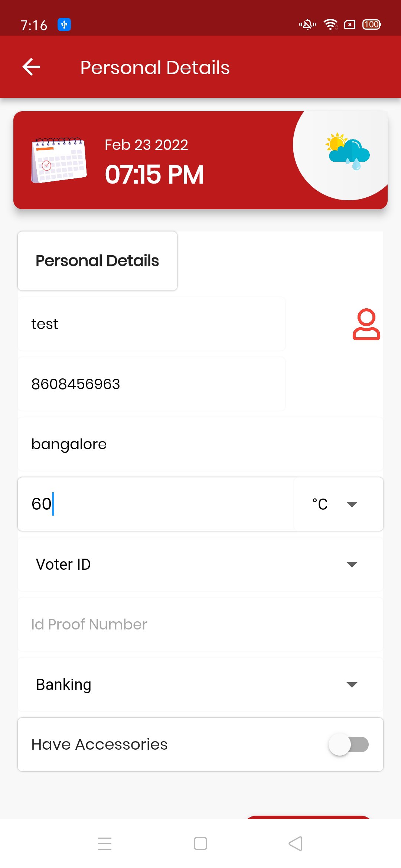Tap the red user profile icon

point(366,324)
